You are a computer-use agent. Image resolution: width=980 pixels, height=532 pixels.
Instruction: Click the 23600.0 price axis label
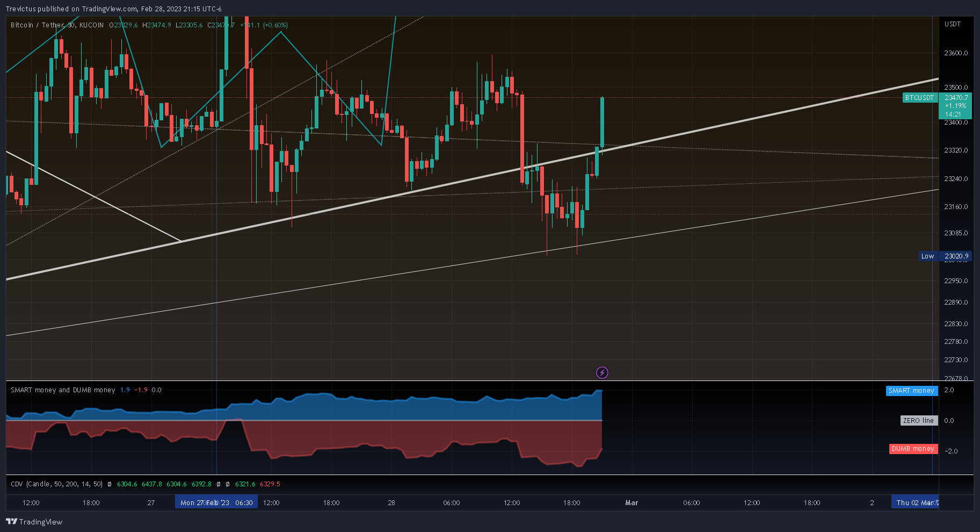[x=956, y=53]
